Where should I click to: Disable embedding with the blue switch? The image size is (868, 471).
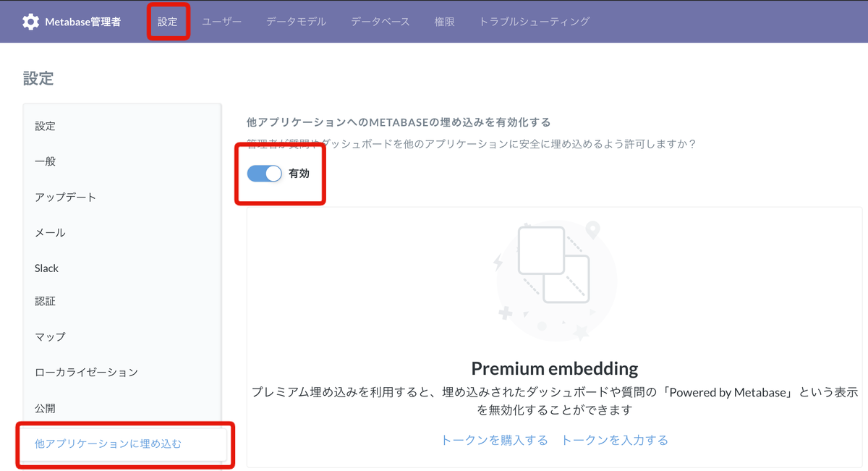pos(263,174)
